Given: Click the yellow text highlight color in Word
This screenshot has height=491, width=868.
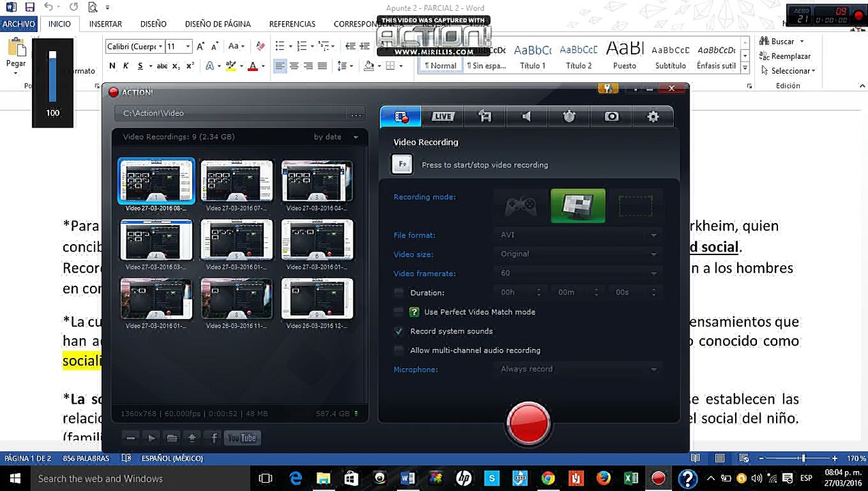Looking at the screenshot, I should (x=230, y=66).
